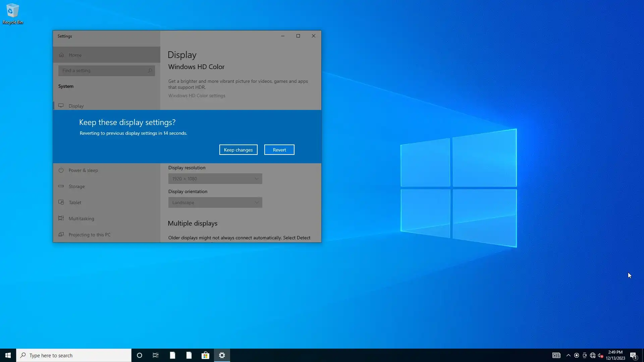
Task: Select Display in the sidebar
Action: coord(76,106)
